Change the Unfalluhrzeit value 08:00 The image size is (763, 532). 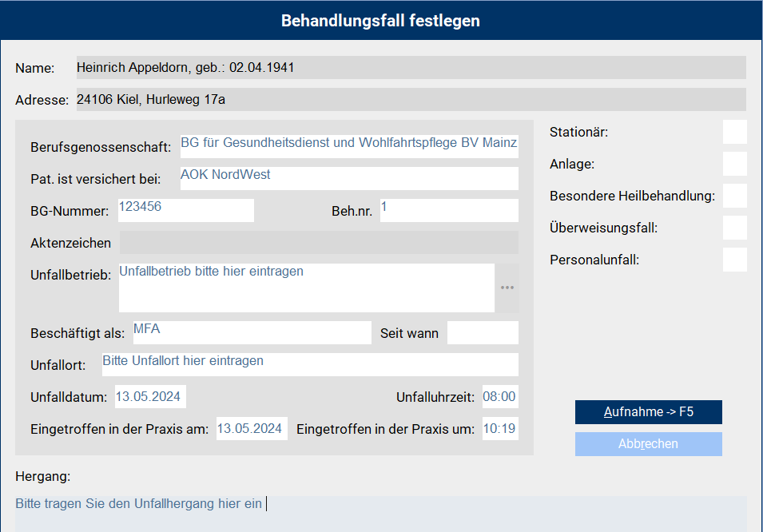(x=500, y=395)
